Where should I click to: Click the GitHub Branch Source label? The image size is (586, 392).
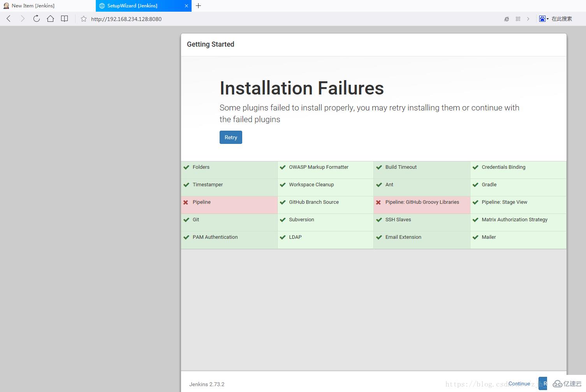[x=314, y=202]
